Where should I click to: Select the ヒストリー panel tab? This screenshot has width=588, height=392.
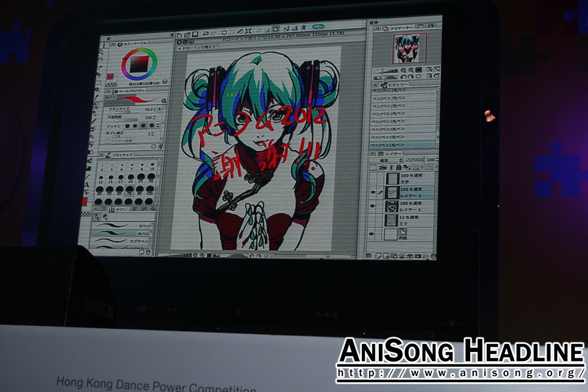point(395,85)
